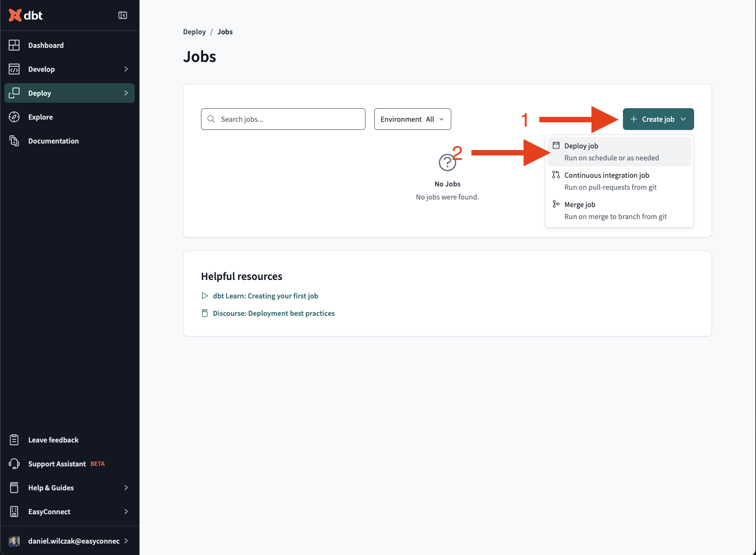Open dbt Learn: Creating your first job
This screenshot has width=756, height=555.
pyautogui.click(x=266, y=296)
